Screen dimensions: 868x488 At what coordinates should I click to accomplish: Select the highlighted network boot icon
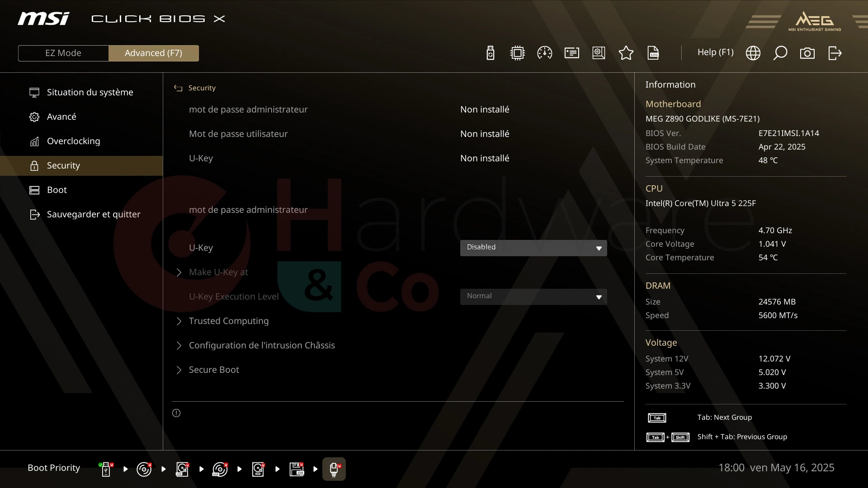coord(334,469)
